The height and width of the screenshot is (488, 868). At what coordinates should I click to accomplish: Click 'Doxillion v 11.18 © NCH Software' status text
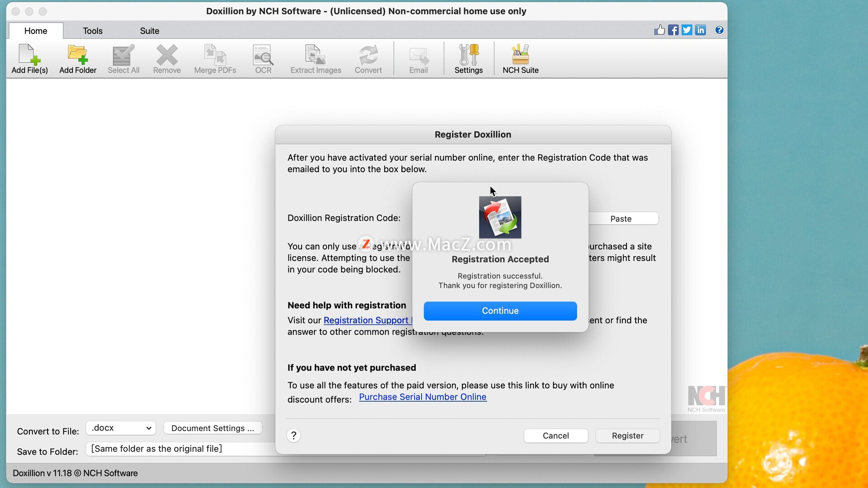pos(75,473)
